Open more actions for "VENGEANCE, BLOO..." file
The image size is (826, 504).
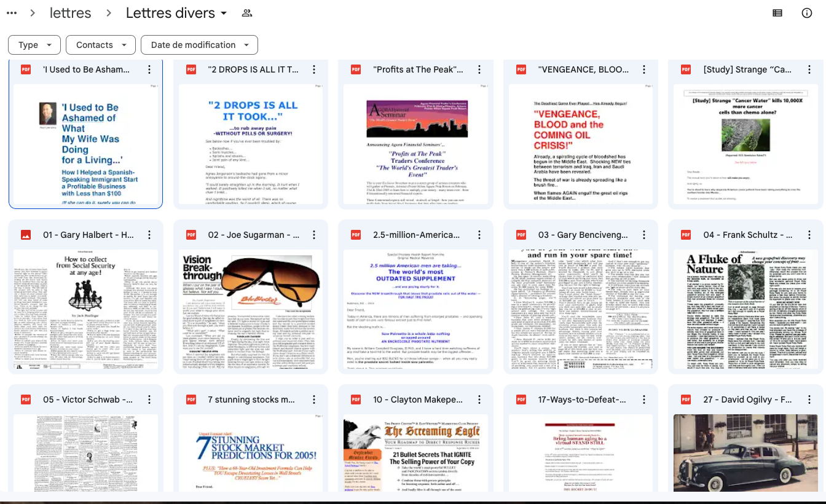click(x=644, y=70)
